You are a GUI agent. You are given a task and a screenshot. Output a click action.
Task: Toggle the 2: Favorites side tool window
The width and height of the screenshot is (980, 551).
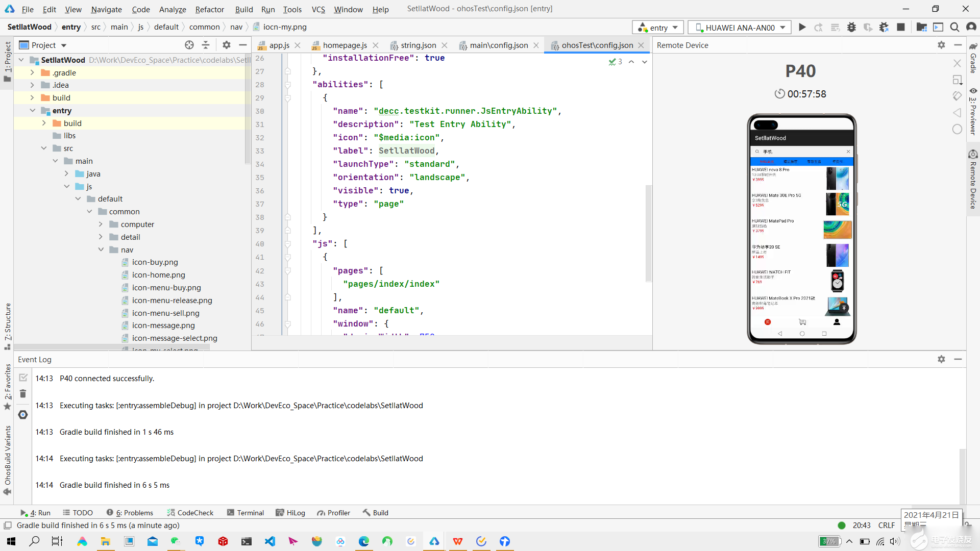[x=7, y=387]
